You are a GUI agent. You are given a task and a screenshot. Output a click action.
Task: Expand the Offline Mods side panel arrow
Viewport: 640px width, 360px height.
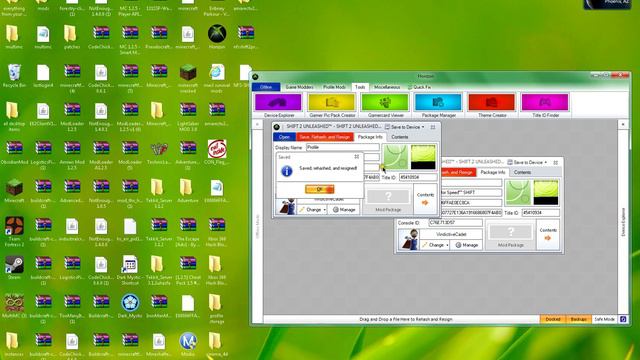point(257,124)
